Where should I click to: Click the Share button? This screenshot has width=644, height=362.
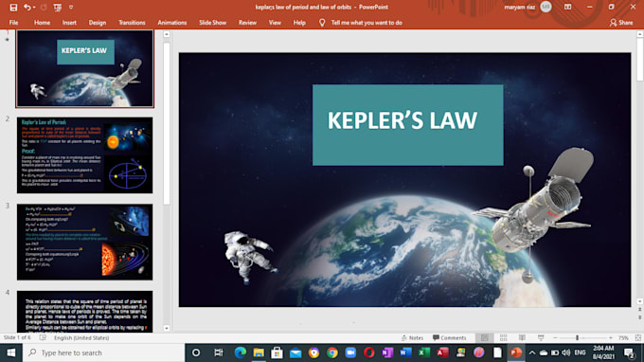click(621, 23)
